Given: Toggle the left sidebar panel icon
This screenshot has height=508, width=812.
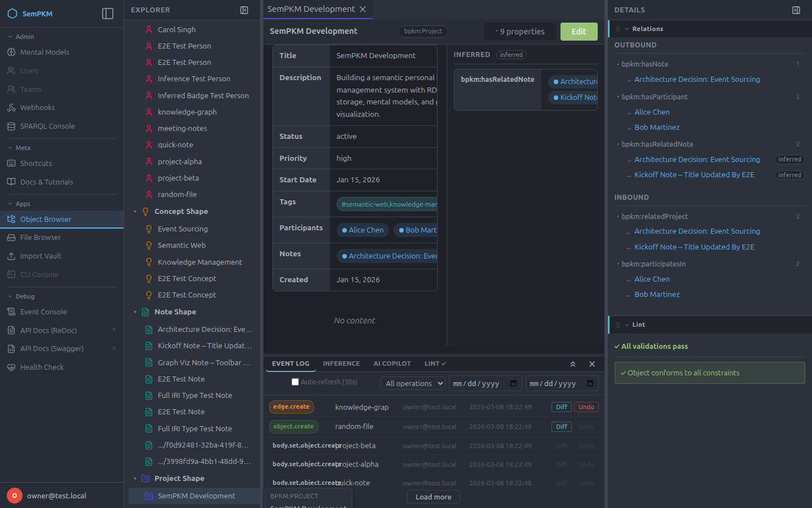Looking at the screenshot, I should pyautogui.click(x=108, y=14).
